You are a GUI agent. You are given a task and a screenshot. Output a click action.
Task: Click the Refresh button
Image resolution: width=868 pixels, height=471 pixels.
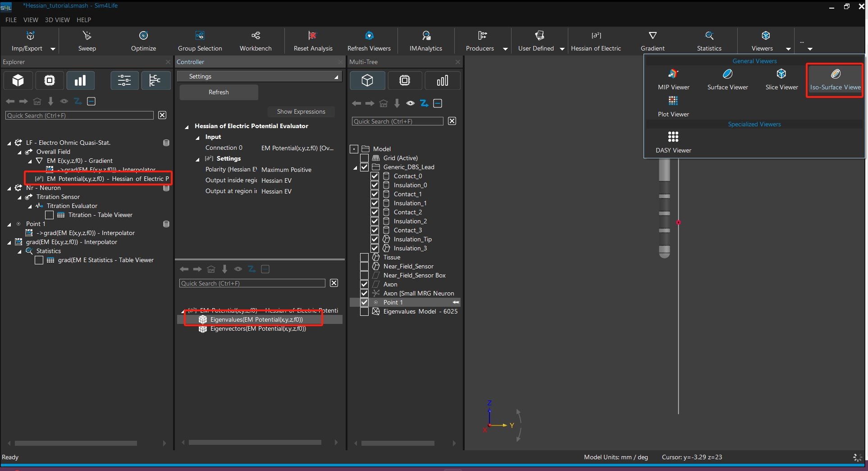pyautogui.click(x=219, y=92)
